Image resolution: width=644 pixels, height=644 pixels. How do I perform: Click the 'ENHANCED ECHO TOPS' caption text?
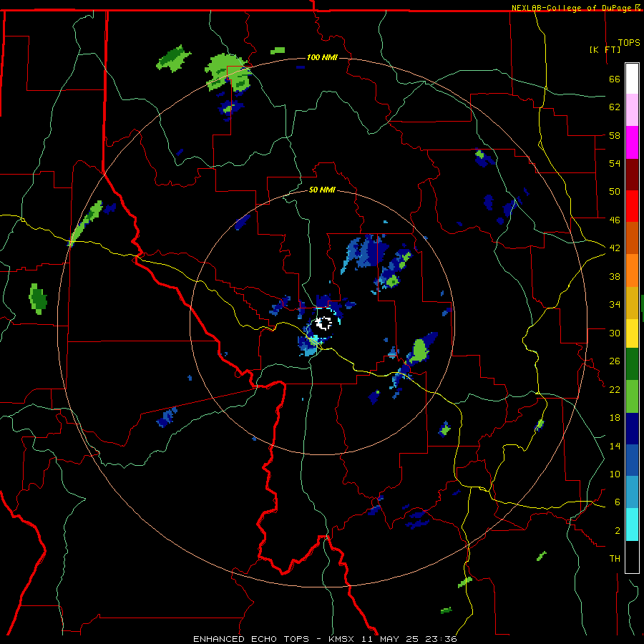click(251, 639)
